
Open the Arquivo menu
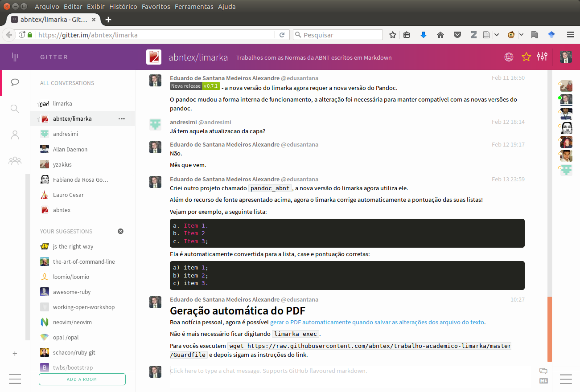47,7
